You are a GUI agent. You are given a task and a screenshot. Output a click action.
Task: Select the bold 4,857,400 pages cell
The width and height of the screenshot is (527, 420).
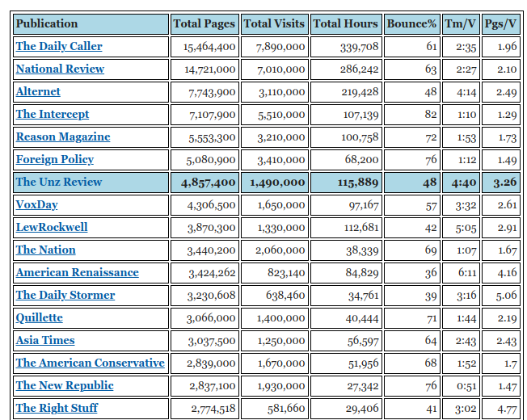click(x=204, y=183)
